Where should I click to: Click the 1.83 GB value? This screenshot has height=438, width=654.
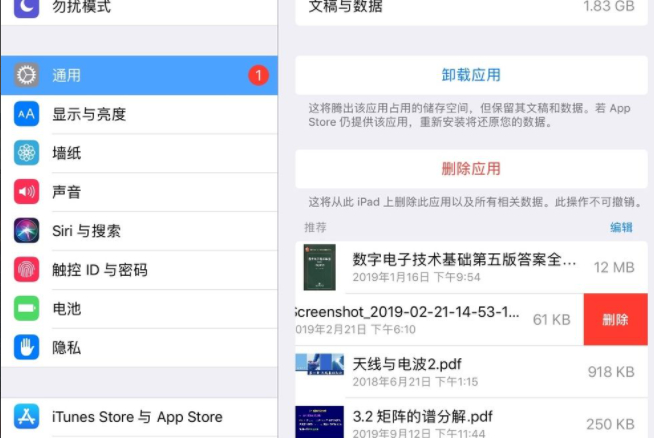(609, 6)
